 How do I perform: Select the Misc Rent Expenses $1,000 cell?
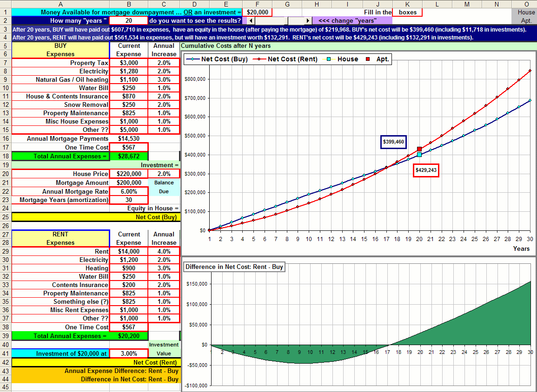click(x=129, y=310)
